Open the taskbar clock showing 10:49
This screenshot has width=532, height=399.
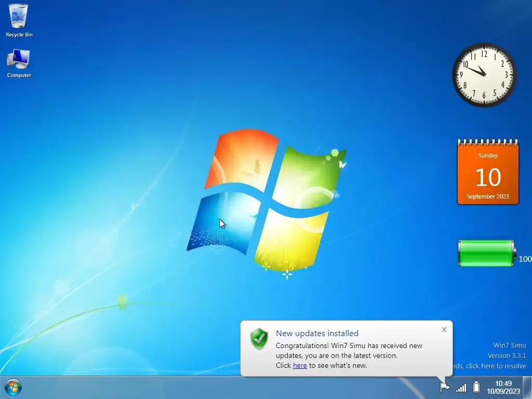pos(503,387)
